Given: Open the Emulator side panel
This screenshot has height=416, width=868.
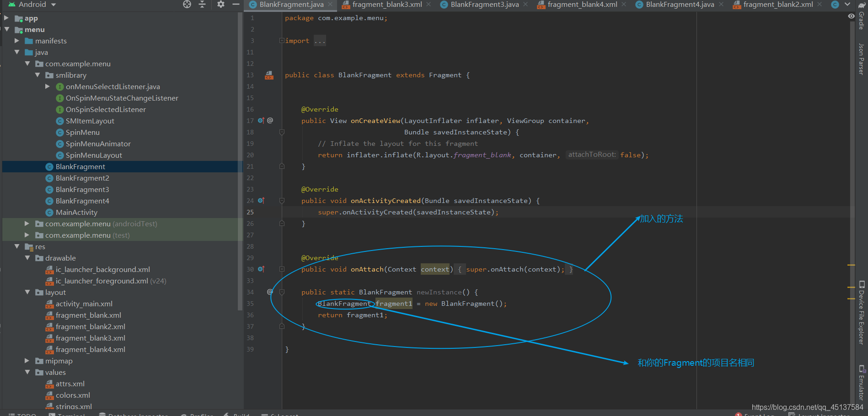Looking at the screenshot, I should (861, 383).
